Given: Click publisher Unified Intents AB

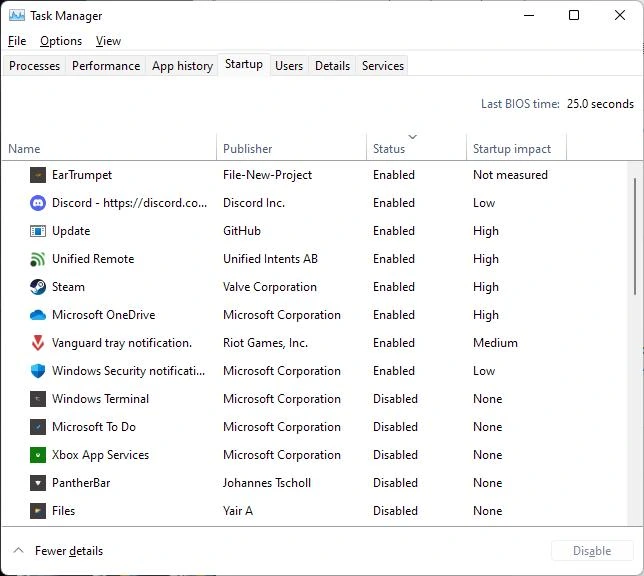Looking at the screenshot, I should pos(270,259).
